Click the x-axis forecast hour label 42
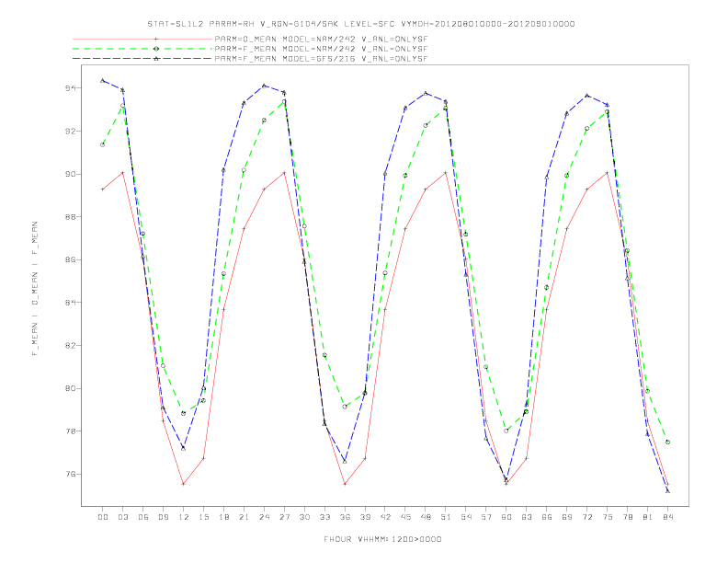Image resolution: width=728 pixels, height=563 pixels. [385, 517]
